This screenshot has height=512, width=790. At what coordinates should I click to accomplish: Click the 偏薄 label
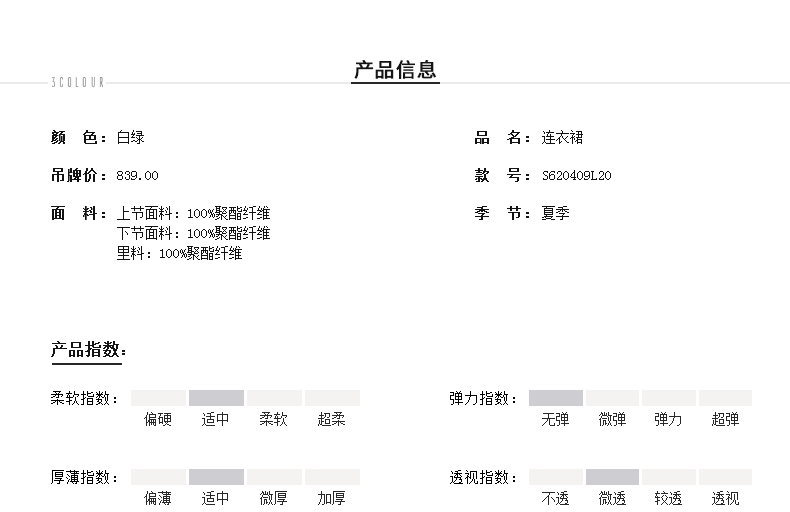[x=158, y=498]
